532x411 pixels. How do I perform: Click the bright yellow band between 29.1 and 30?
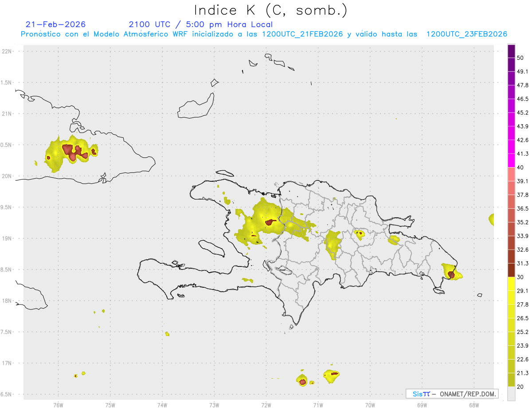pos(511,284)
